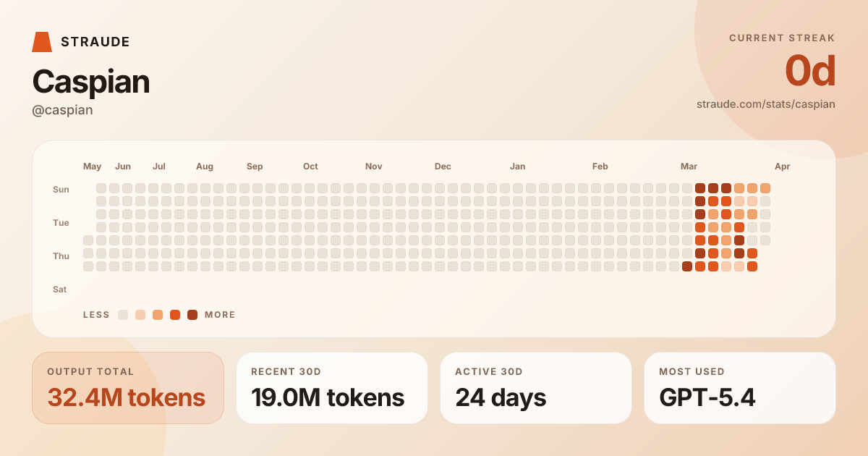Click the Most Used GPT-5.4 card
868x456 pixels.
[740, 388]
